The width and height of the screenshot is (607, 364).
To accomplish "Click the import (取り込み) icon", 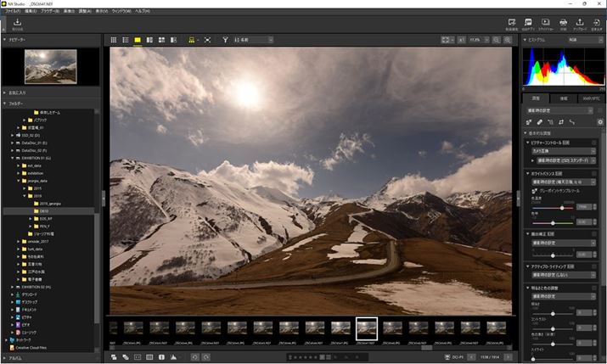I will pos(17,24).
